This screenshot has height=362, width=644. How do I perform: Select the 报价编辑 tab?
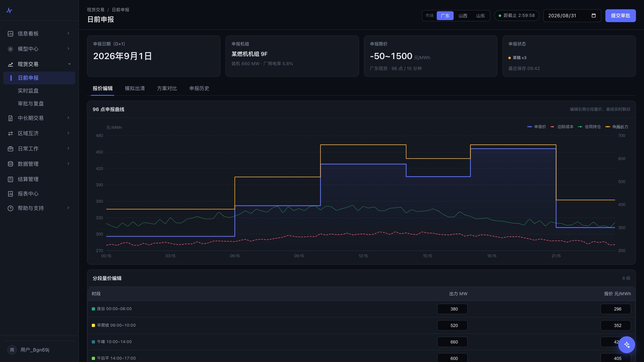click(103, 88)
